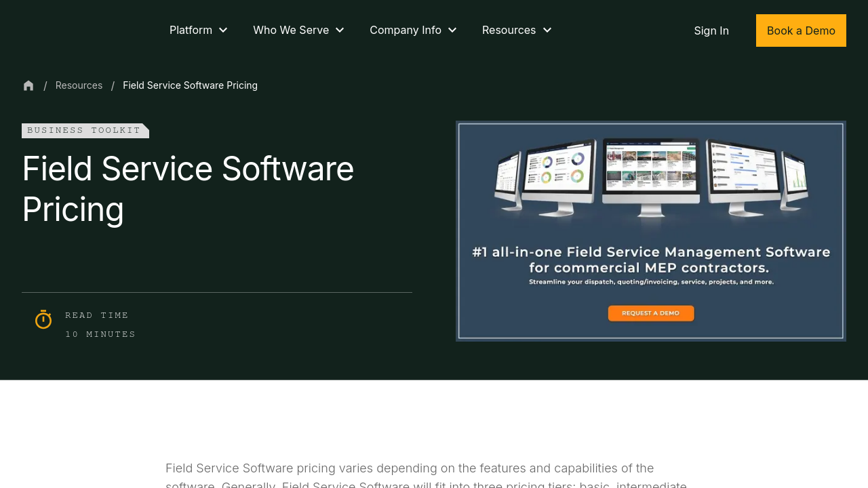Screen dimensions: 868x488
Task: Click the Field Service Software Pricing heading
Action: pos(188,188)
